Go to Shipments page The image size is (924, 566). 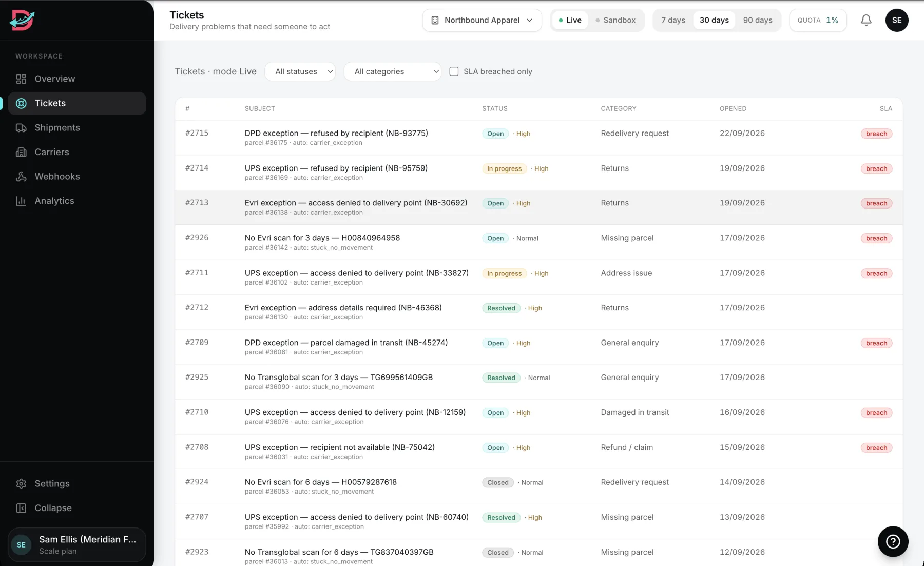click(x=77, y=128)
